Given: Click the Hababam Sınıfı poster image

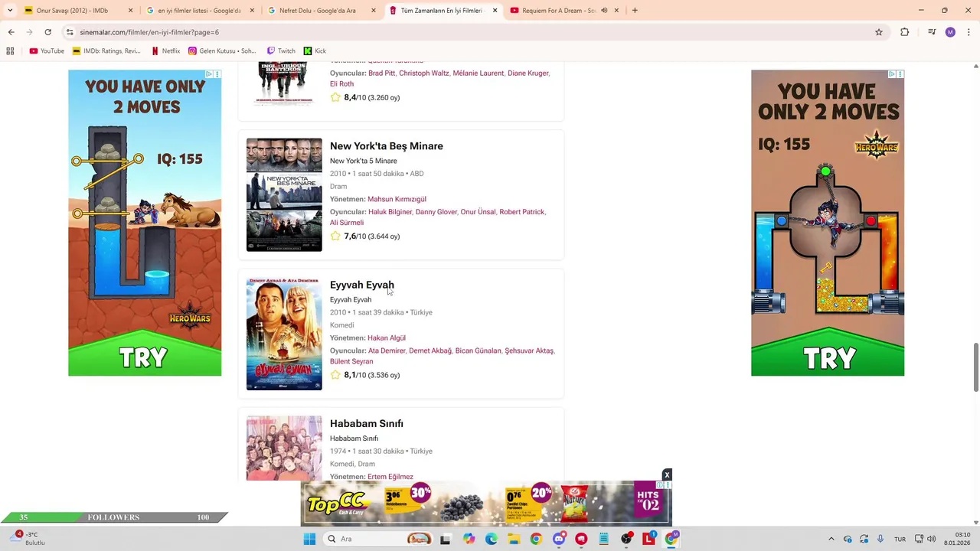Looking at the screenshot, I should tap(284, 448).
